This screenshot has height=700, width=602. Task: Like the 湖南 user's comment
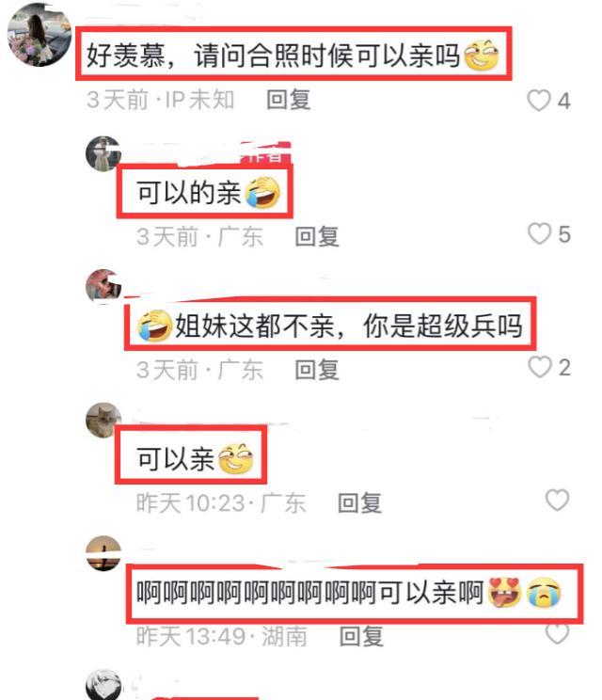558,633
